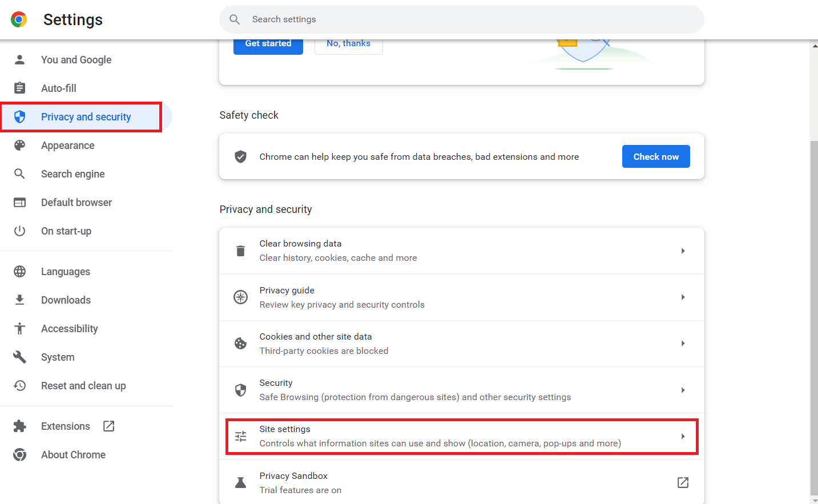Expand the Security row chevron
Viewport: 818px width, 504px height.
coord(683,390)
